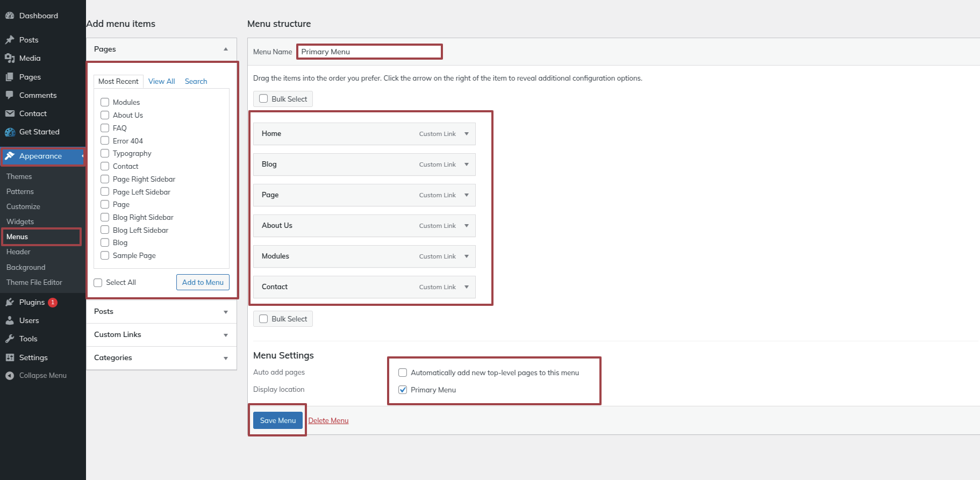Expand the Modules menu item arrow

467,256
